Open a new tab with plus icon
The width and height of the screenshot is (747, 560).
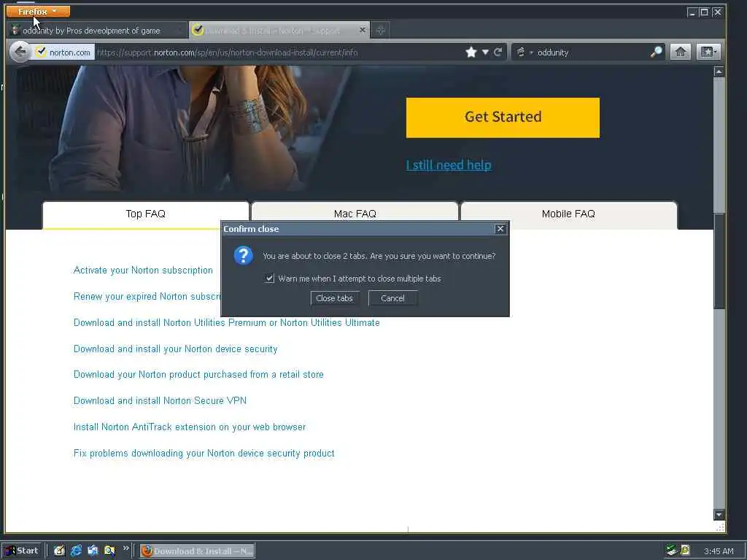point(380,31)
